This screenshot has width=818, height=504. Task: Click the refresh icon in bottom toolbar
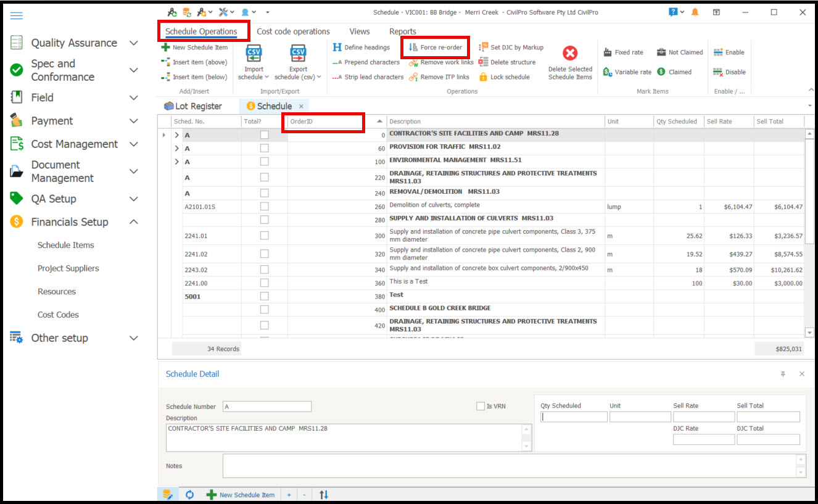tap(190, 495)
